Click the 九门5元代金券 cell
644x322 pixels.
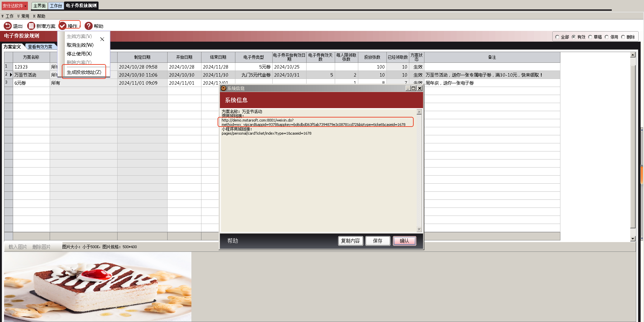tap(254, 75)
